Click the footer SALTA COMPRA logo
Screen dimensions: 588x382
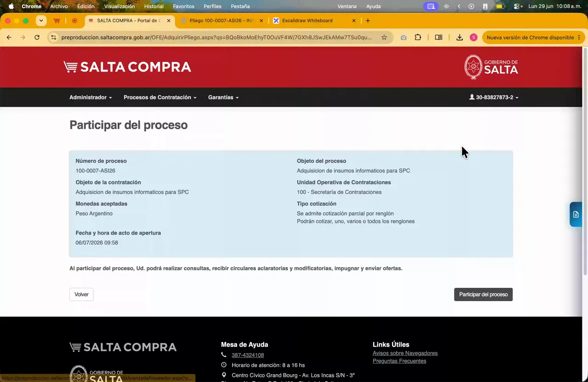[123, 347]
